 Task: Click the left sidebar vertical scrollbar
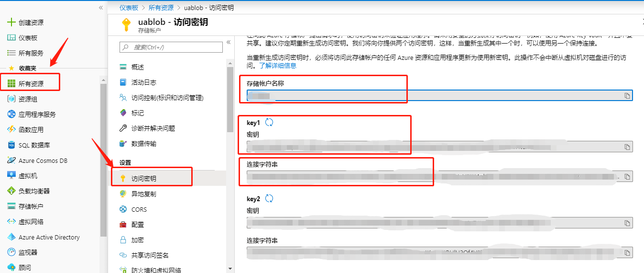click(103, 159)
